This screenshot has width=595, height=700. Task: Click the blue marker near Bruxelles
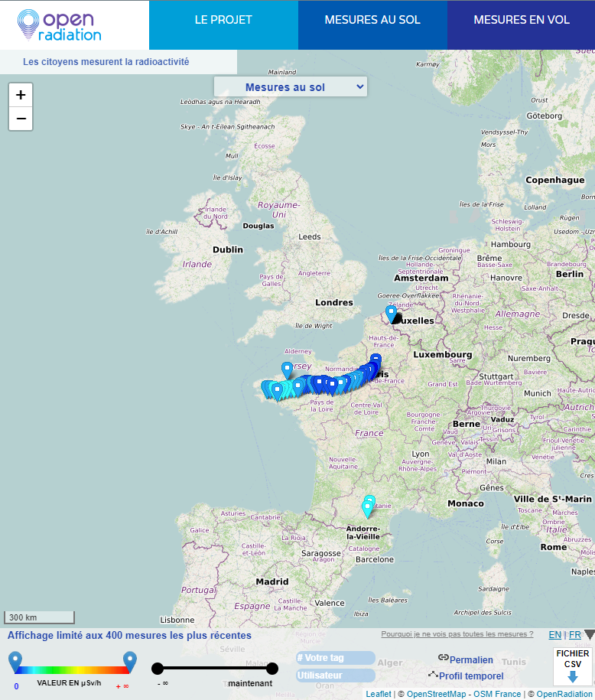tap(392, 313)
